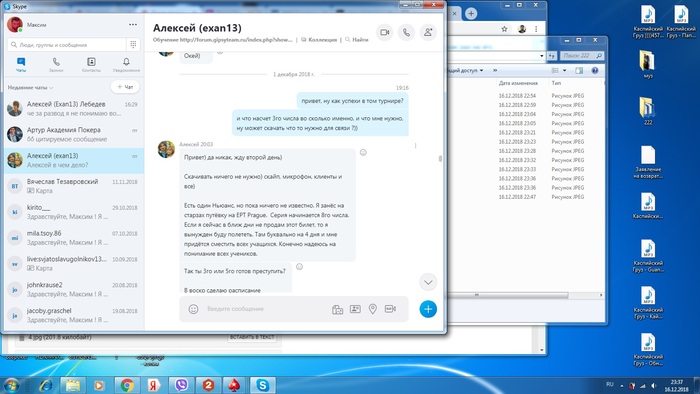
Task: Open chat Вячеслав Тезавровский
Action: [x=74, y=186]
